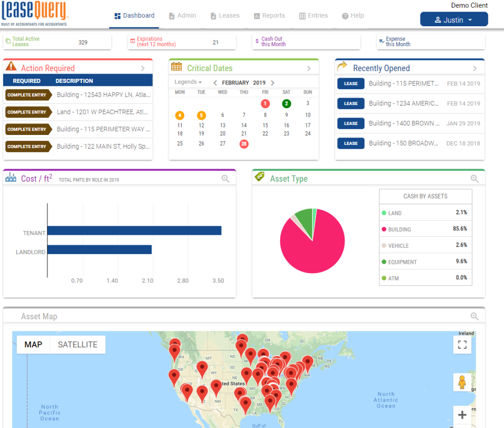This screenshot has width=504, height=428.
Task: Open the Legends dropdown in Critical Dates
Action: click(188, 82)
